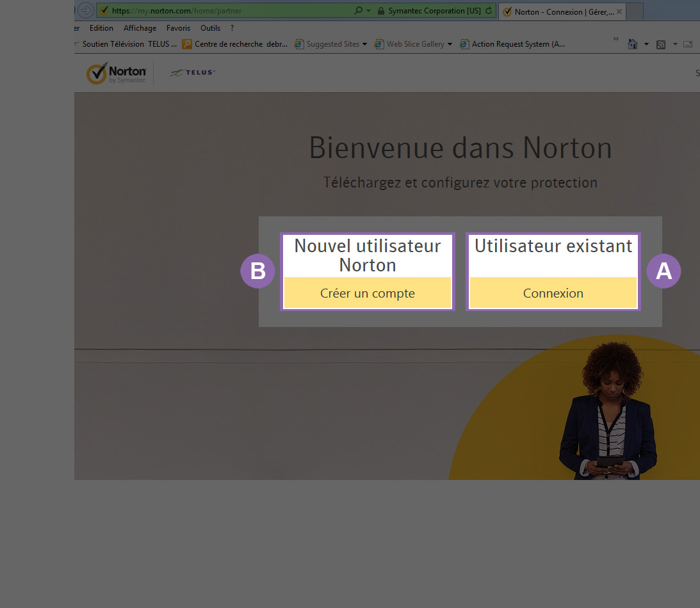Open the Favoris menu
Viewport: 700px width, 608px height.
[178, 28]
